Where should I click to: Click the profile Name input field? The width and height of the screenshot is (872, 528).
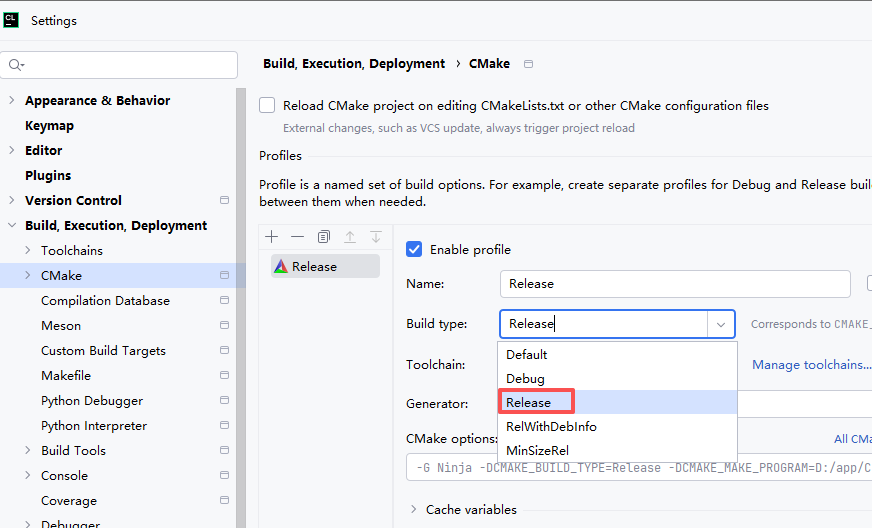(x=674, y=284)
